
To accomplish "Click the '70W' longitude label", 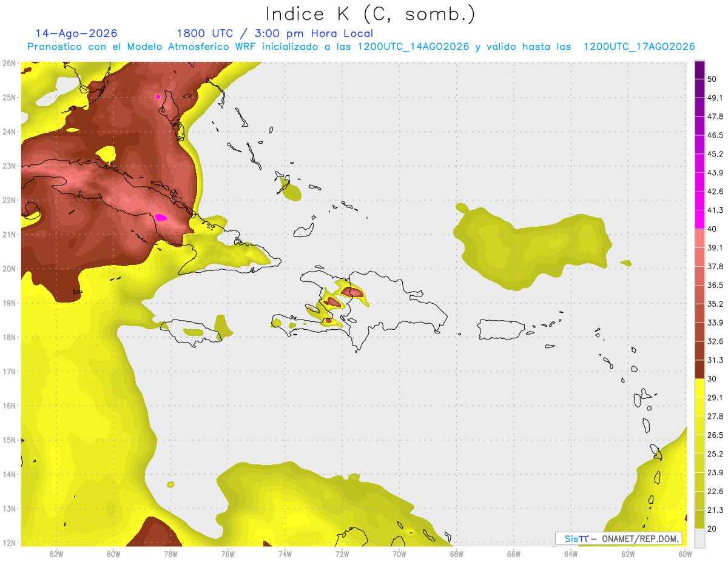I will pos(399,554).
